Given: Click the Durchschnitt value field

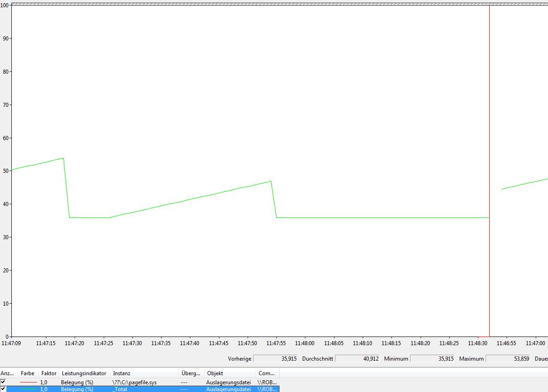Looking at the screenshot, I should point(357,359).
